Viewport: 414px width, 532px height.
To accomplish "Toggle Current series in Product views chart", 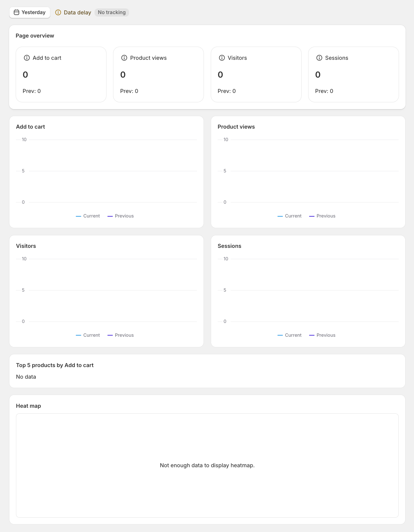I will tap(290, 216).
